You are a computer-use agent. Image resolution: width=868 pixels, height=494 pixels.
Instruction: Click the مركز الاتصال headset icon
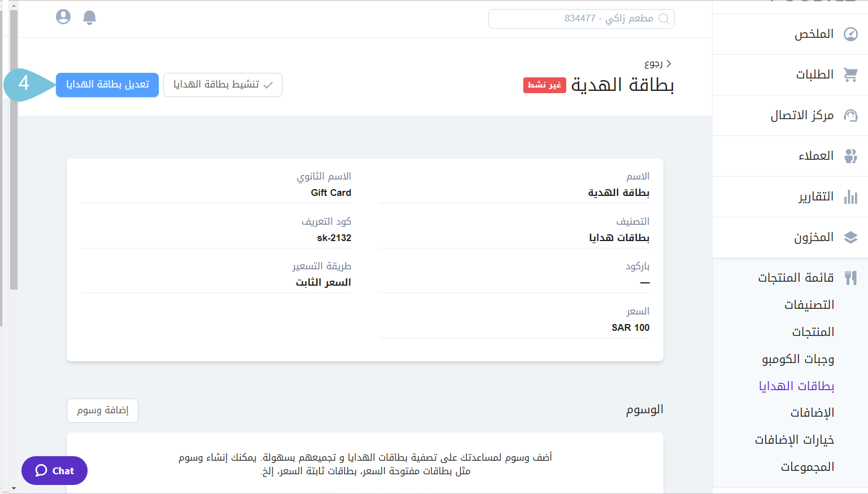850,115
